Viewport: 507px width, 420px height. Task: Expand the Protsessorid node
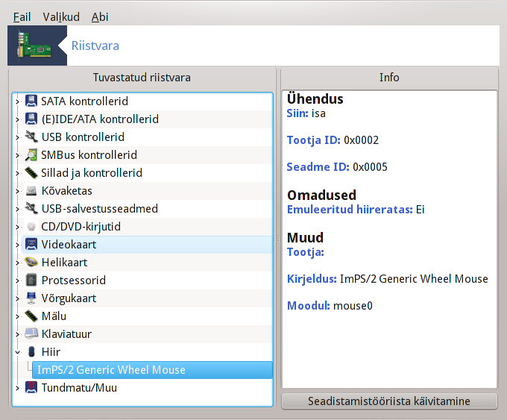[17, 280]
